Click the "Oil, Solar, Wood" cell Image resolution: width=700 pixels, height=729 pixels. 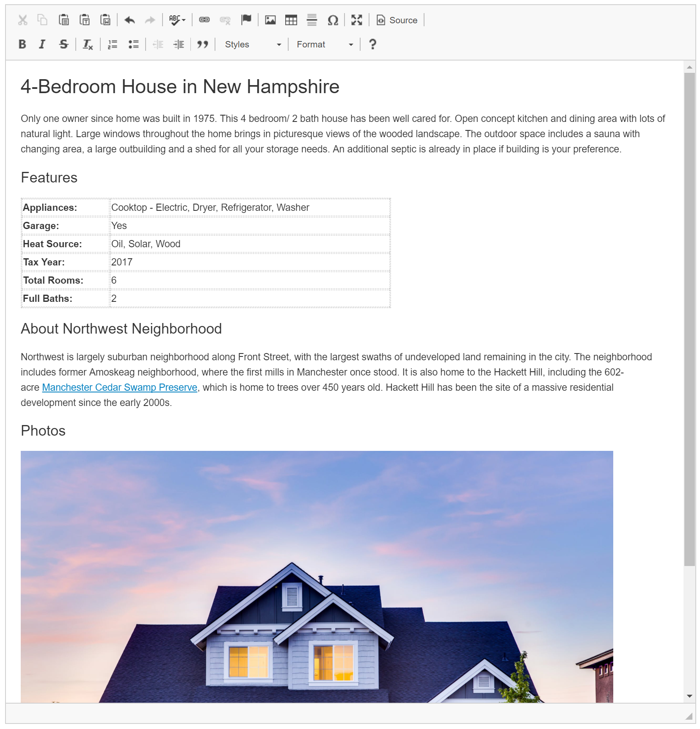tap(250, 244)
